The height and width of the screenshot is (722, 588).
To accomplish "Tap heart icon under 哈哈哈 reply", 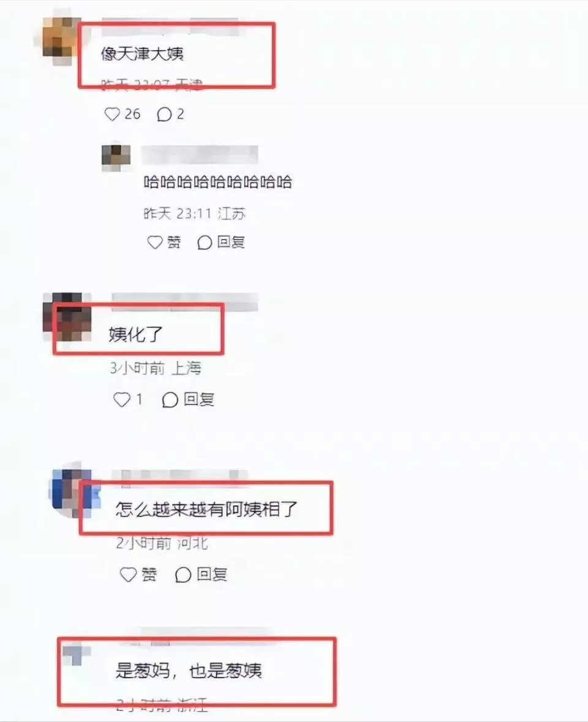I will coord(155,242).
